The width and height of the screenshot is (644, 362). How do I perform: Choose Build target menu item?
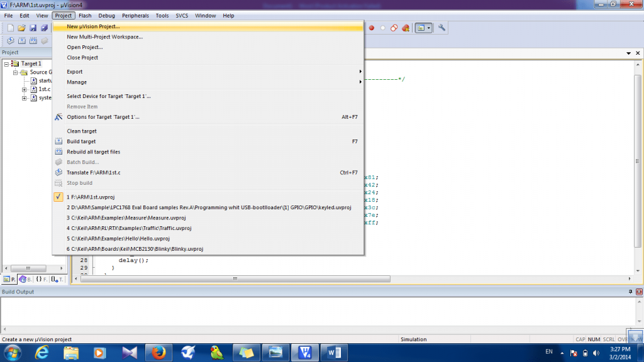[208, 141]
